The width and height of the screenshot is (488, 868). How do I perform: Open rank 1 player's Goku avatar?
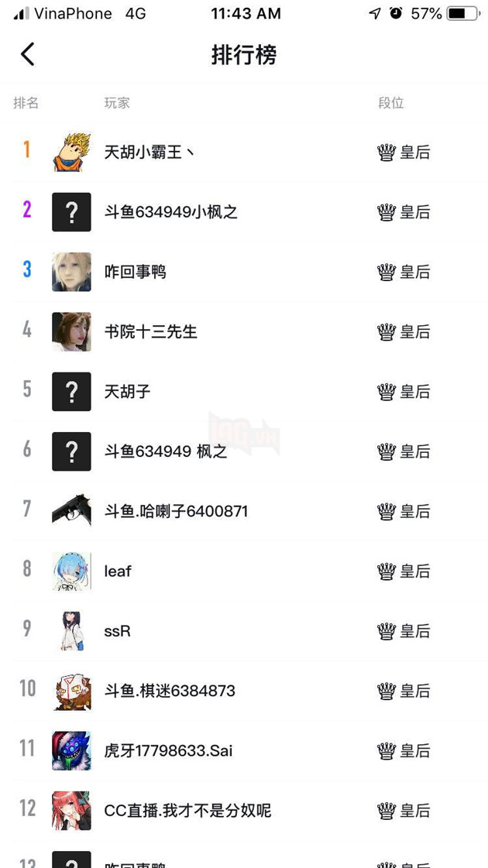(71, 153)
